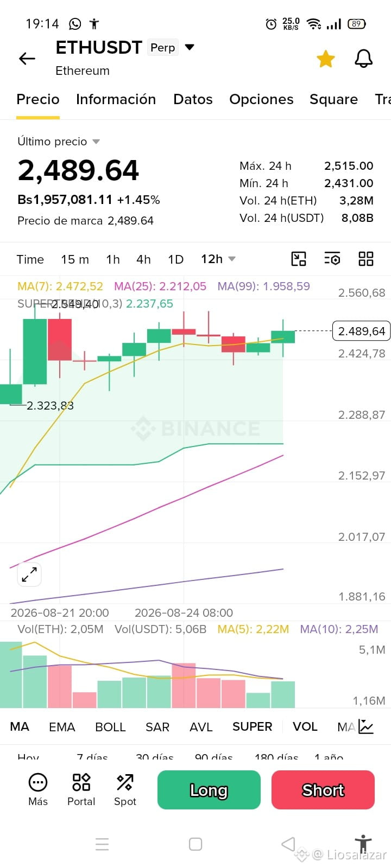Viewport: 391px width, 868px height.
Task: Open chart indicator settings icon
Action: point(332,259)
